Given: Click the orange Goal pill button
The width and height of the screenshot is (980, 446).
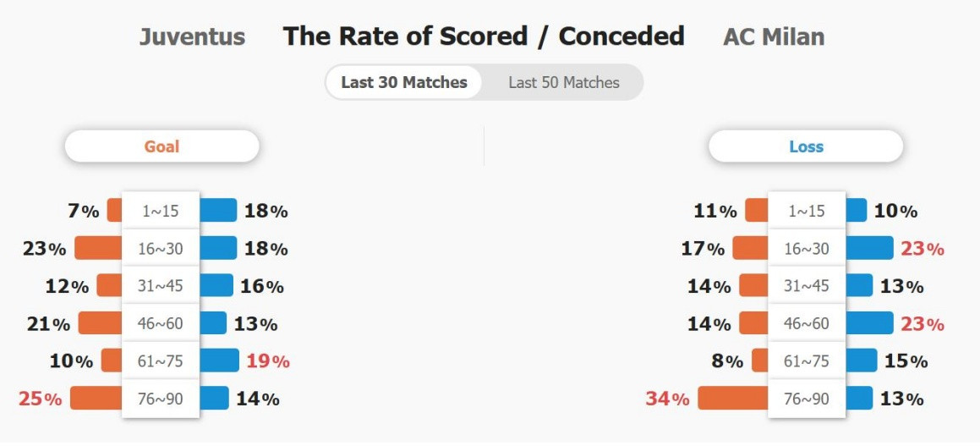Looking at the screenshot, I should pos(162,146).
